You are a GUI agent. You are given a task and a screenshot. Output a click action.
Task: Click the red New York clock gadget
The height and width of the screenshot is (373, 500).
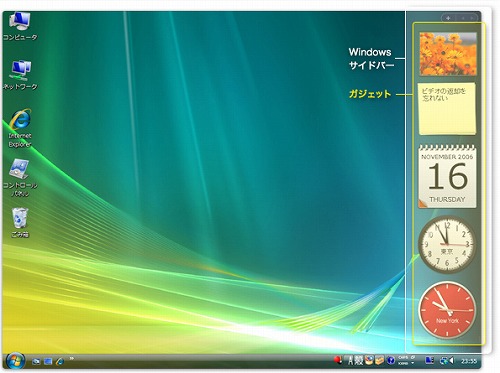pos(447,310)
